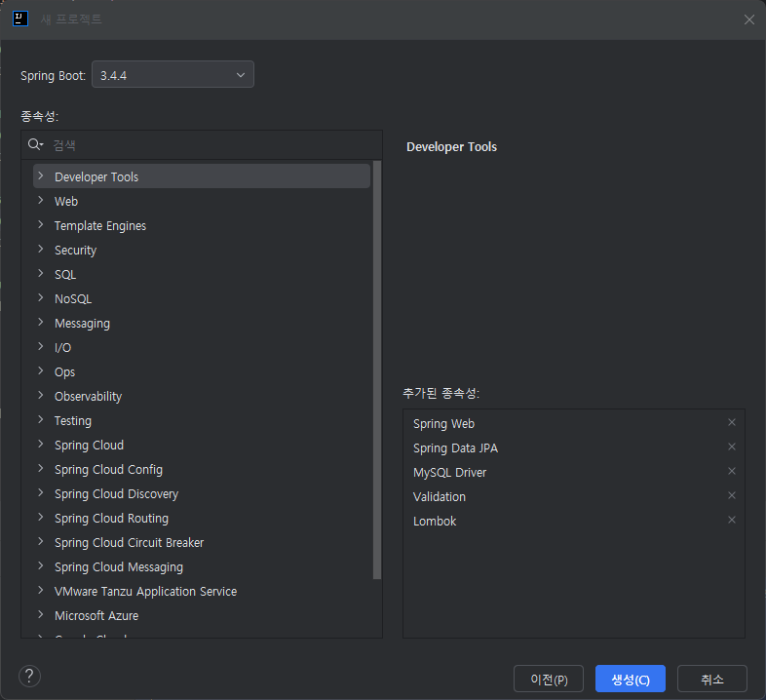766x700 pixels.
Task: Open the help question mark button
Action: [x=29, y=677]
